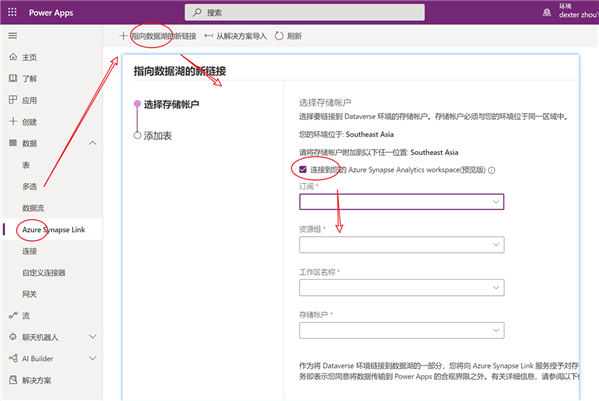Open 解决方案 in sidebar
599x401 pixels.
pyautogui.click(x=36, y=380)
